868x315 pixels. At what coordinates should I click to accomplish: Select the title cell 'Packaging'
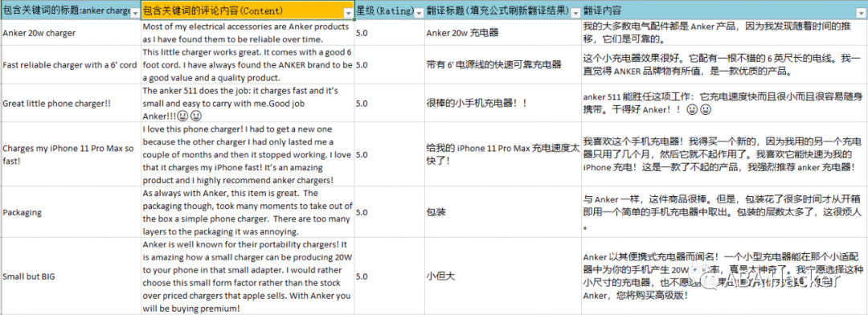(70, 212)
